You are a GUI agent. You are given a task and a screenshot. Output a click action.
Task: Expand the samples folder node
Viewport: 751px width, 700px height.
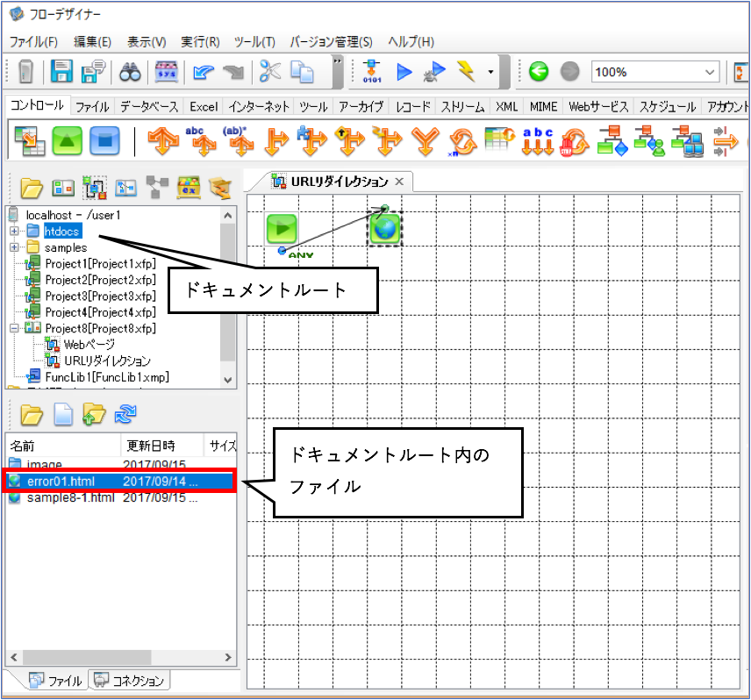(x=14, y=247)
